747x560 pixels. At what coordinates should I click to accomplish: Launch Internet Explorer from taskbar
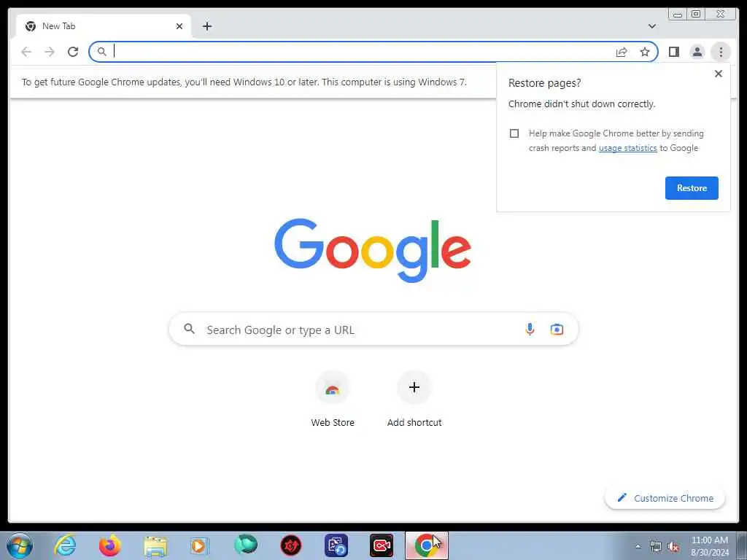[x=65, y=545]
